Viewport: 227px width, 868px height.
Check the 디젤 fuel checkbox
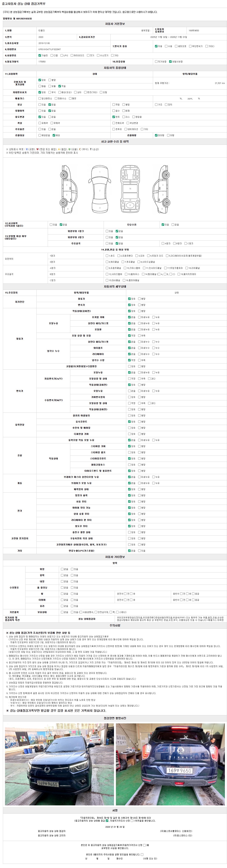point(52,56)
